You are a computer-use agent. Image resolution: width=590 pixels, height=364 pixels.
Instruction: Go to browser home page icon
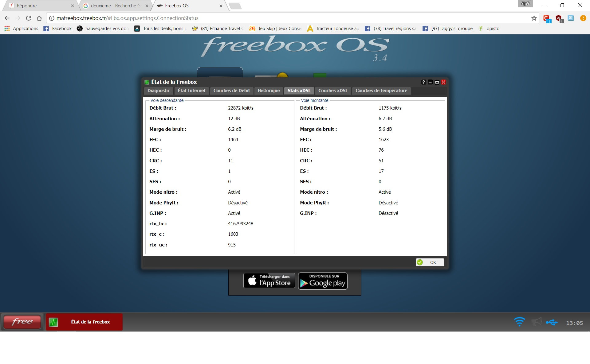coord(39,18)
